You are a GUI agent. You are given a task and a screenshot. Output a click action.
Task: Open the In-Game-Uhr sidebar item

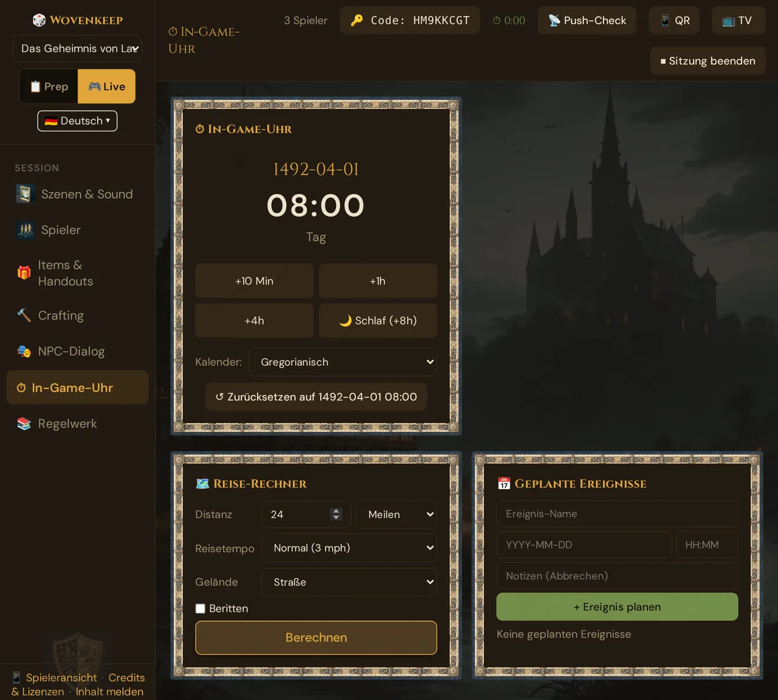tap(77, 388)
